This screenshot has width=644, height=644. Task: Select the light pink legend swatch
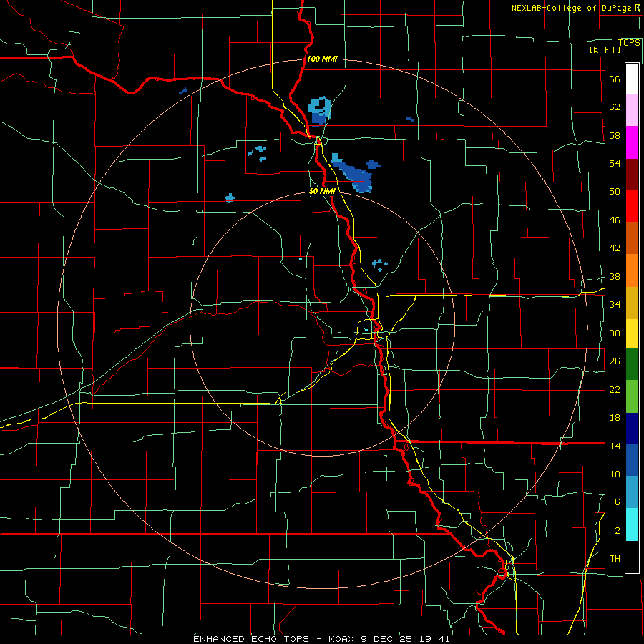pos(632,109)
